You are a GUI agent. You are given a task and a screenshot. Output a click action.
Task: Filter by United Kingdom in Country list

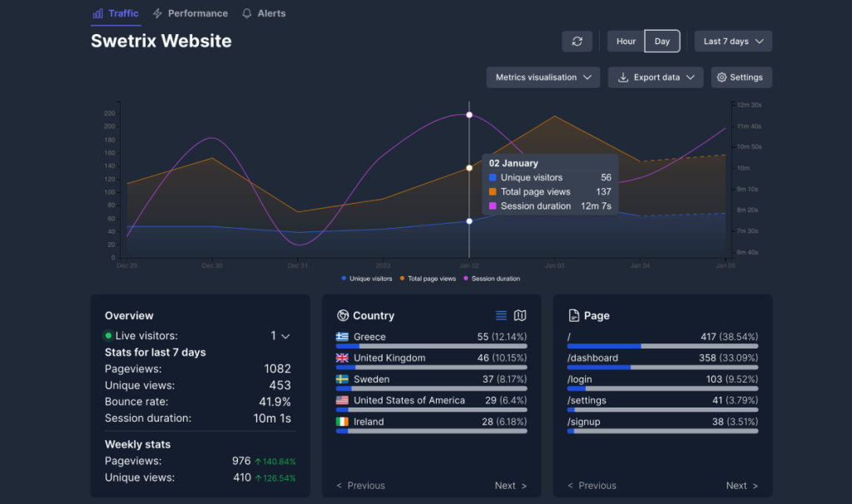point(432,358)
